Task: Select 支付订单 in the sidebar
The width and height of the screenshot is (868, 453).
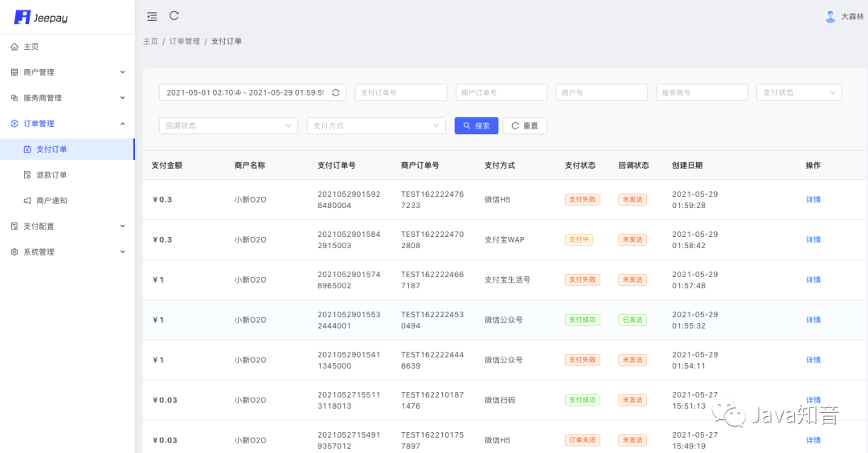Action: [x=67, y=149]
